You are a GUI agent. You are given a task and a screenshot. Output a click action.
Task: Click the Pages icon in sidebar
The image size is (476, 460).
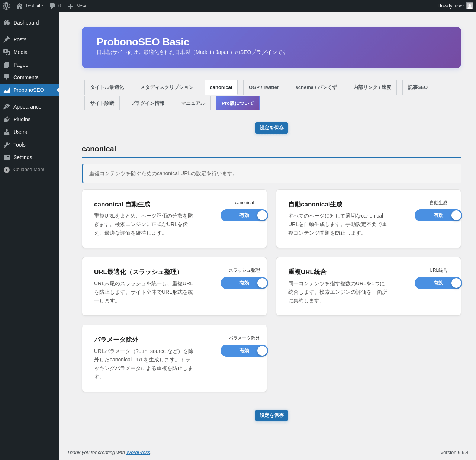point(7,65)
